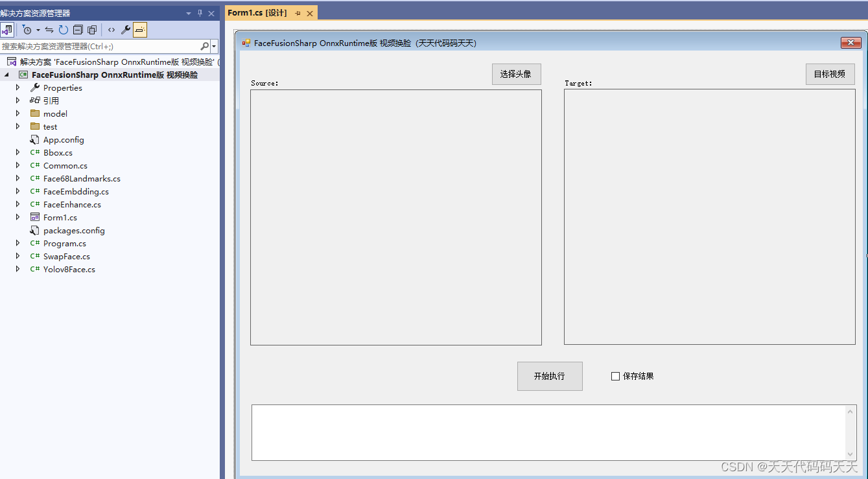Open Properties via the wrench toolbar icon
The height and width of the screenshot is (479, 868).
click(x=126, y=30)
